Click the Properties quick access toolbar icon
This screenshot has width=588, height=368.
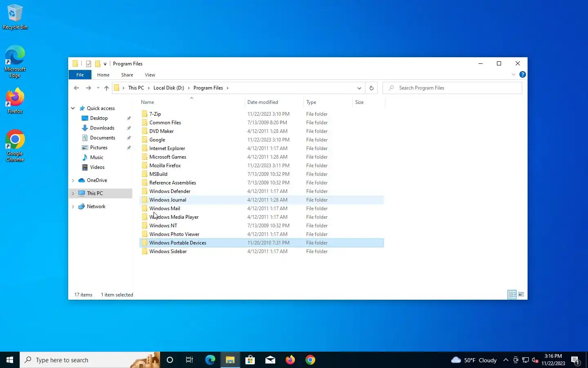click(x=89, y=64)
